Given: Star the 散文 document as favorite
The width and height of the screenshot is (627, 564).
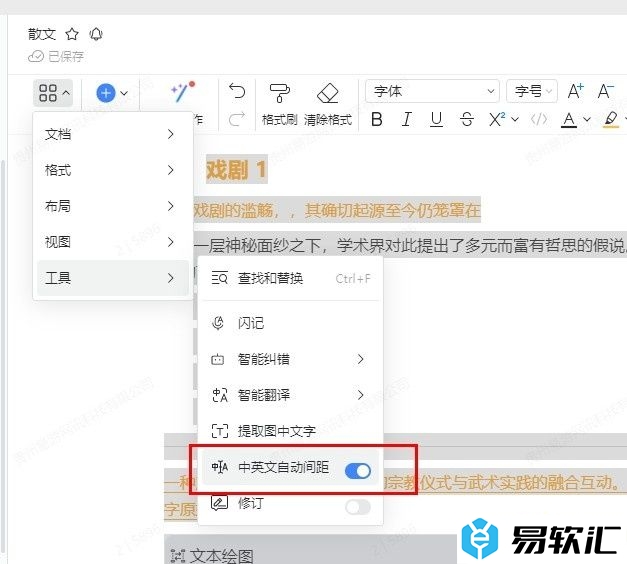Looking at the screenshot, I should coord(72,34).
